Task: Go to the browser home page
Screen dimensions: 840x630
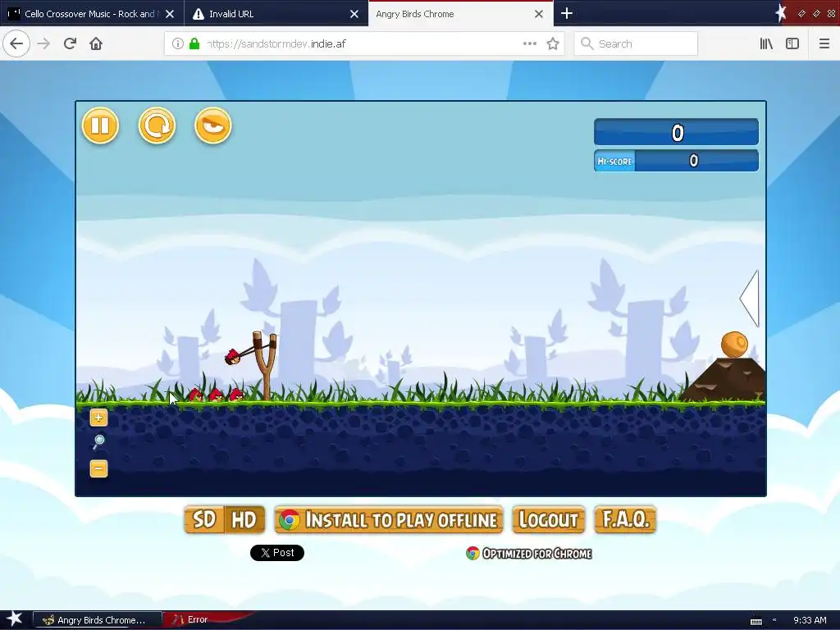Action: [x=96, y=43]
